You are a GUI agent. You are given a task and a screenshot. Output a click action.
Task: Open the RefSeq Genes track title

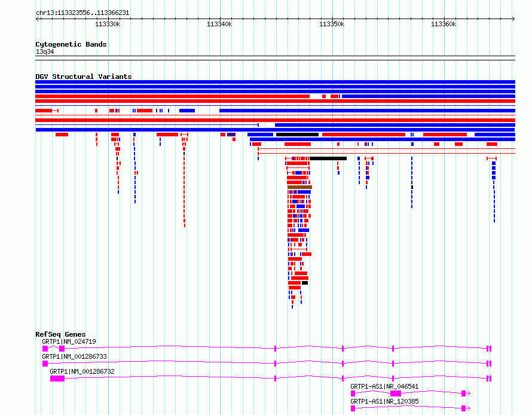pos(60,334)
